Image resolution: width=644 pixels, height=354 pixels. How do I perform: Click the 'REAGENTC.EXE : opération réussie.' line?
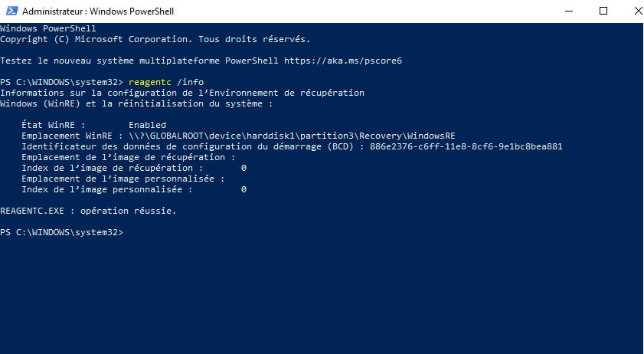[x=88, y=211]
